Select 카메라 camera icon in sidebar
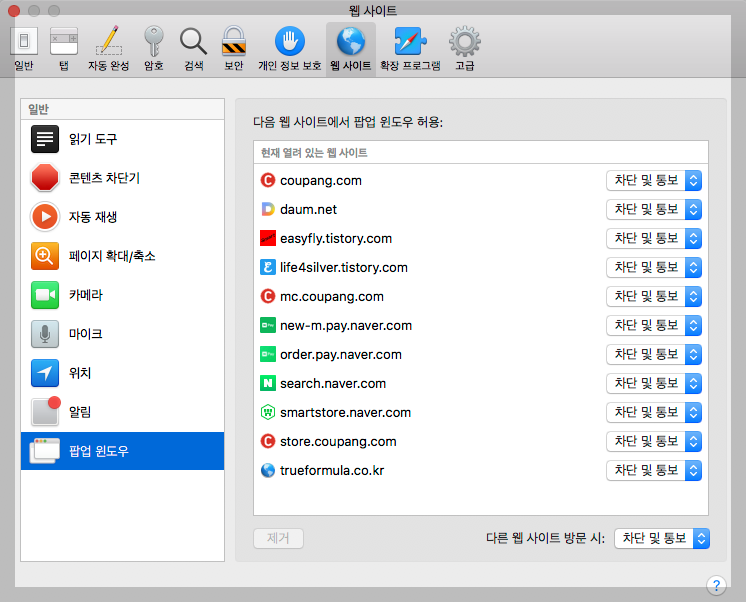746x602 pixels. click(45, 295)
